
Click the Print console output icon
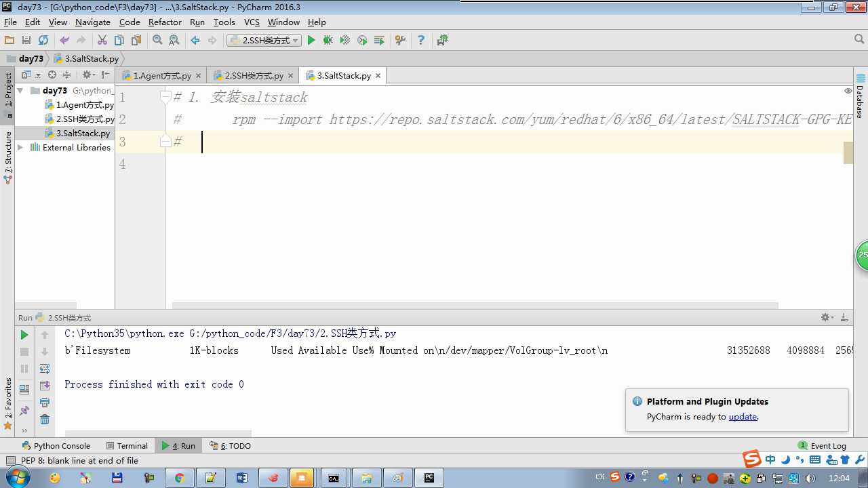[45, 403]
